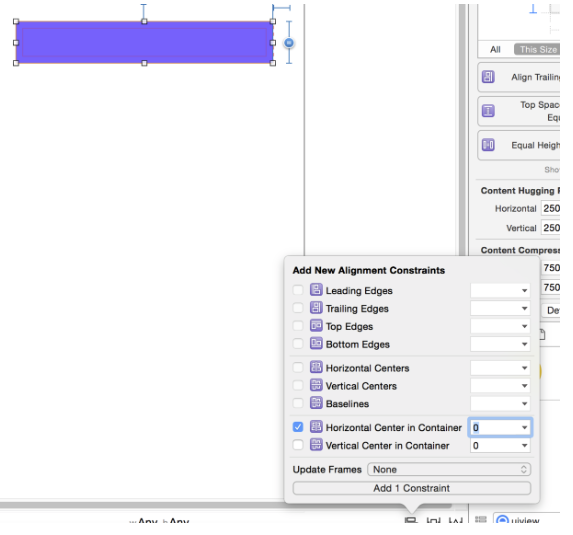Click the Trailing Edges alignment icon
The image size is (573, 535).
point(316,308)
